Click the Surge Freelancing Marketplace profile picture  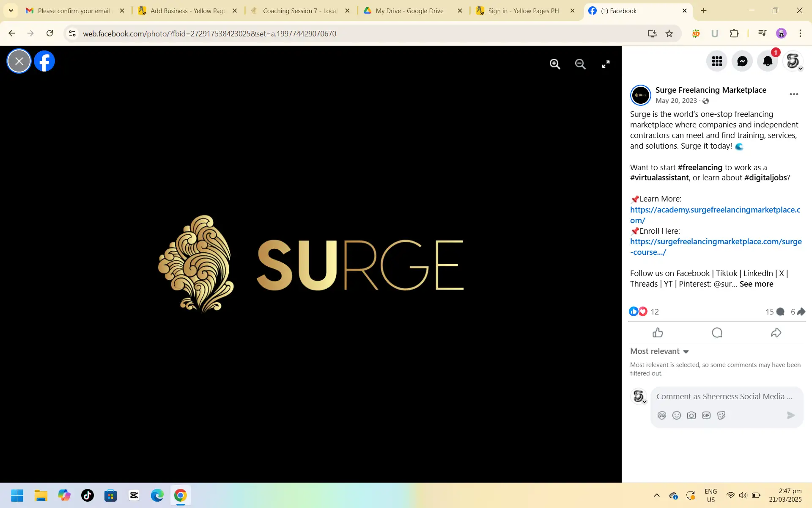click(641, 95)
